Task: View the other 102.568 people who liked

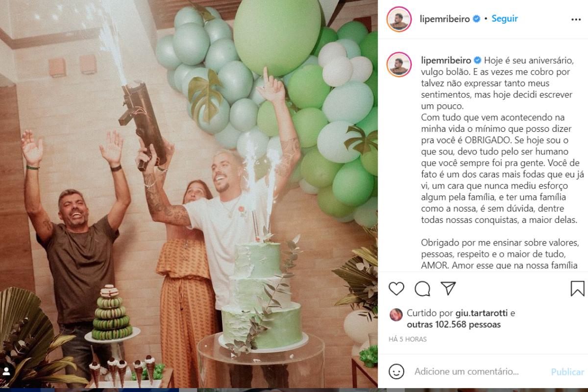Action: point(454,324)
